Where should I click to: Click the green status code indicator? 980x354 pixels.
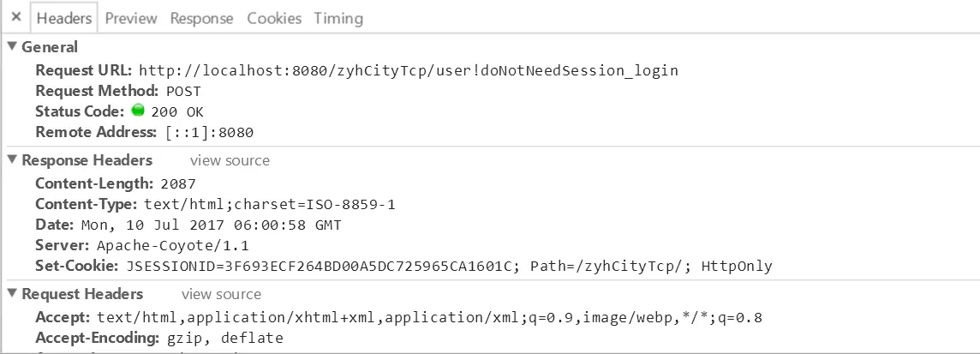[139, 111]
